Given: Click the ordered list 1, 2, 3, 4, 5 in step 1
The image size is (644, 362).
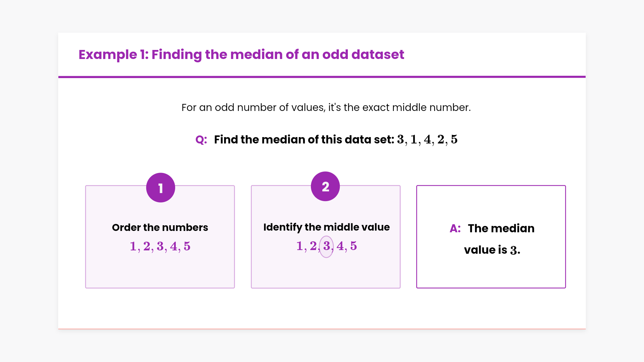Looking at the screenshot, I should [160, 246].
